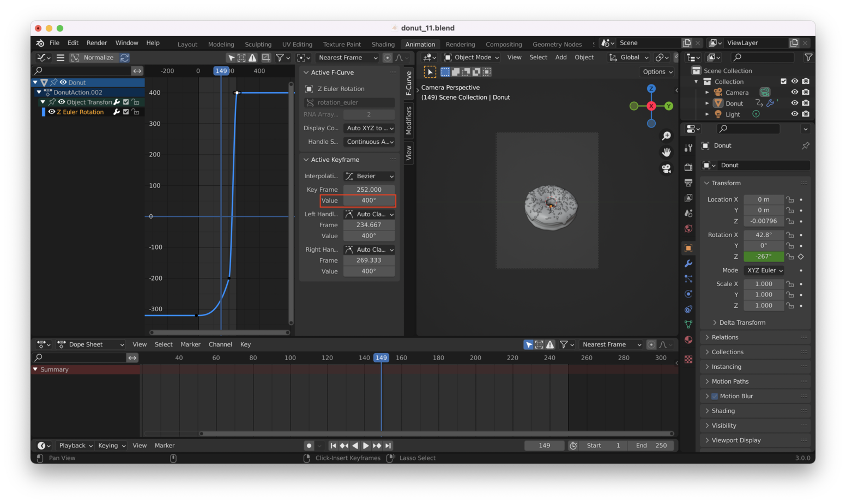This screenshot has width=846, height=504.
Task: Open the Interpolation dropdown set to Bezier
Action: [369, 176]
